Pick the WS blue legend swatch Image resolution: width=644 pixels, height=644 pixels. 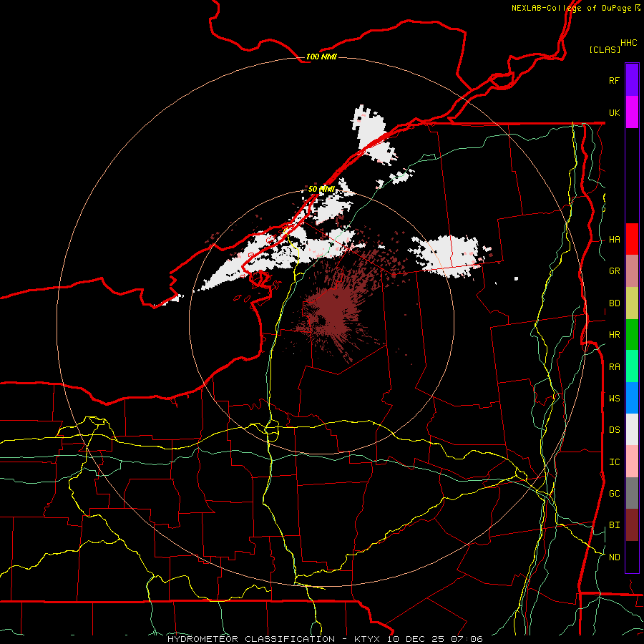pos(632,398)
